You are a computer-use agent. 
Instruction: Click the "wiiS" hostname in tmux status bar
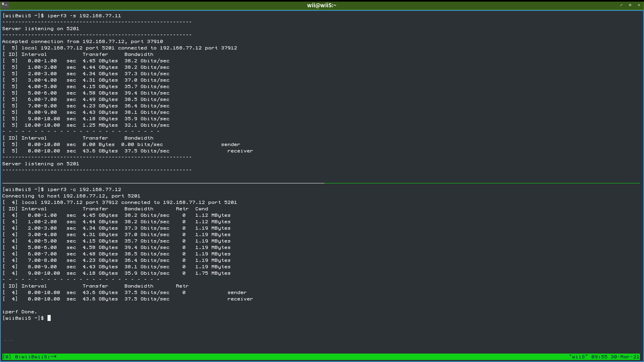(578, 357)
